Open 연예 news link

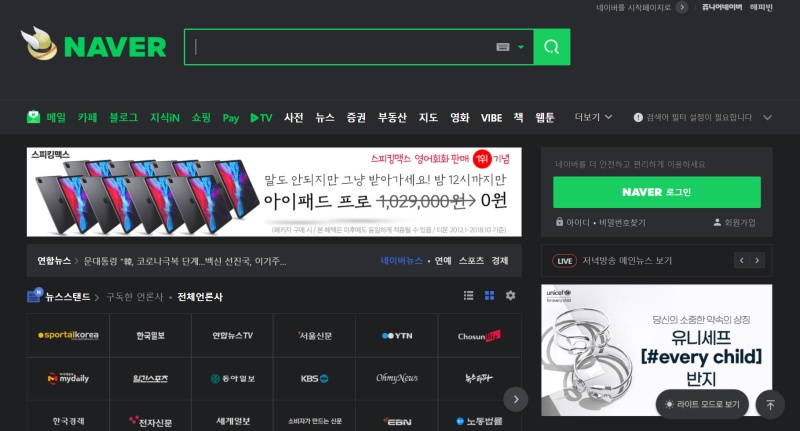pos(443,261)
